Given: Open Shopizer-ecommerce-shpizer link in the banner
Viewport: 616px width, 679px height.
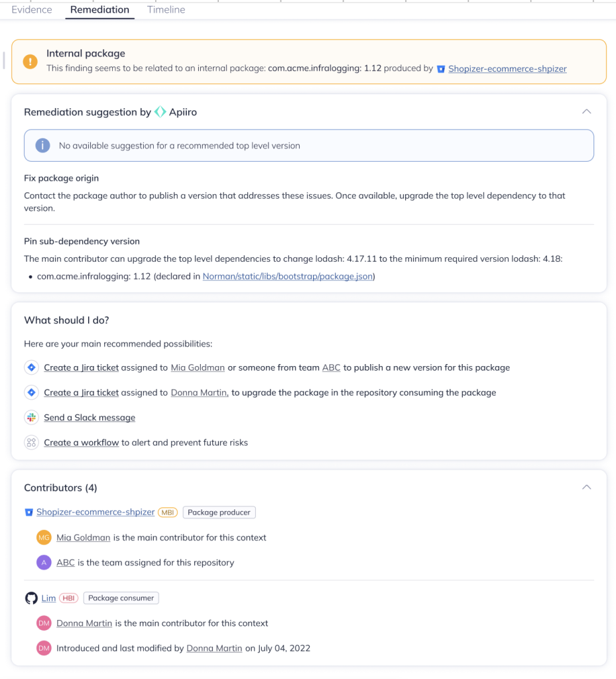Looking at the screenshot, I should 507,68.
